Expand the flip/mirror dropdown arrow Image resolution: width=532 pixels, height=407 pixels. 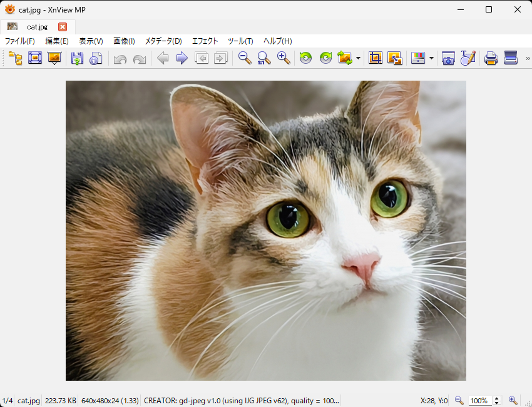[x=358, y=59]
